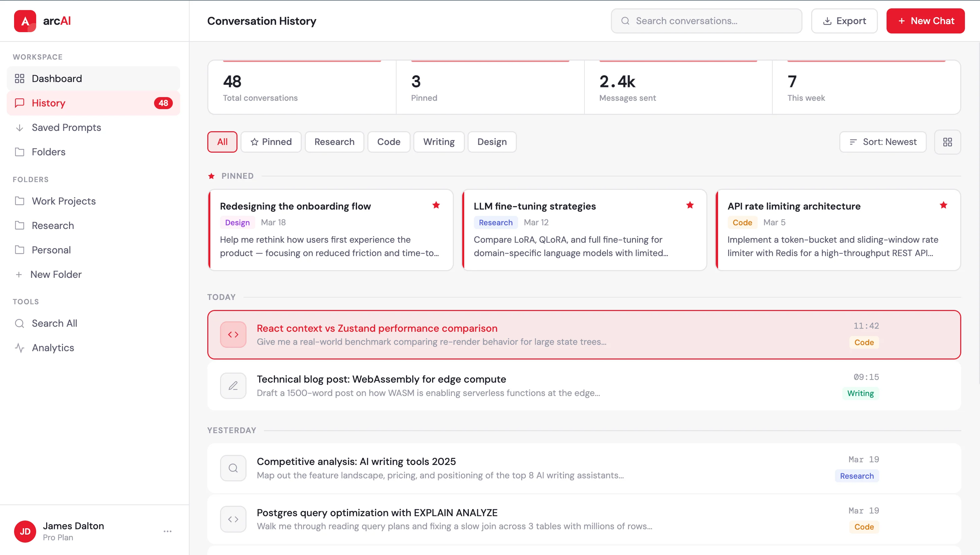Click code icon of React context conversation

[x=233, y=334]
